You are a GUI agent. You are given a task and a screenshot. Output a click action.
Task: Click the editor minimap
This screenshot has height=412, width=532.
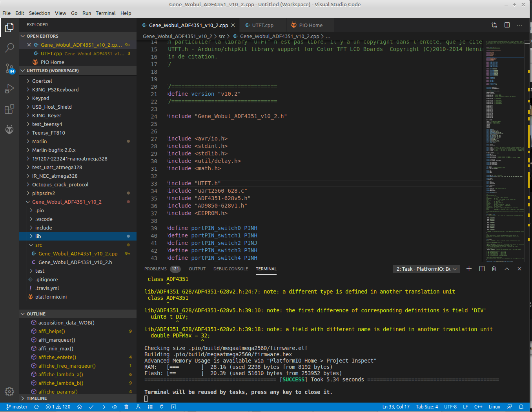pos(505,149)
